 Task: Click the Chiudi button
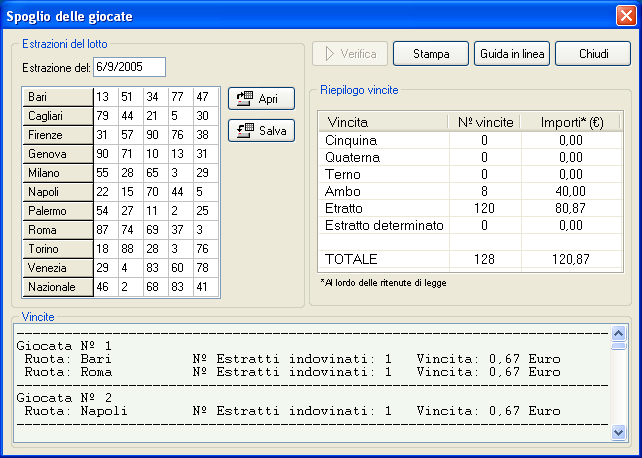point(593,54)
